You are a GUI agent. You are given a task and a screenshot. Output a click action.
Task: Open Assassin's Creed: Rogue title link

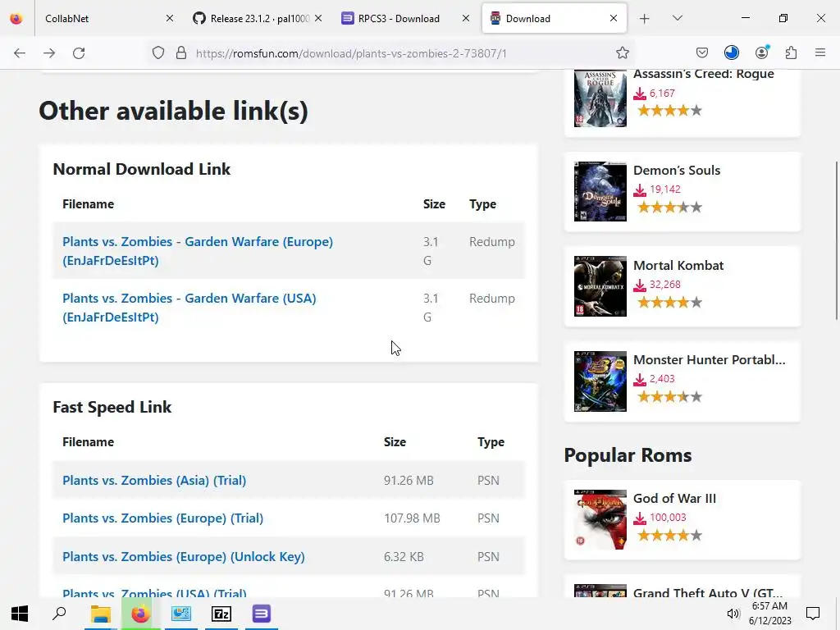tap(703, 74)
